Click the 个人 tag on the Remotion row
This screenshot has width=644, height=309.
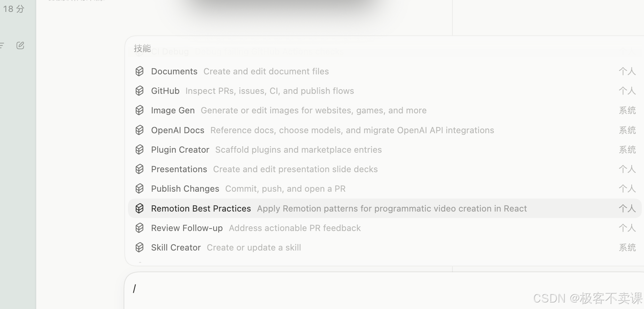click(x=627, y=208)
